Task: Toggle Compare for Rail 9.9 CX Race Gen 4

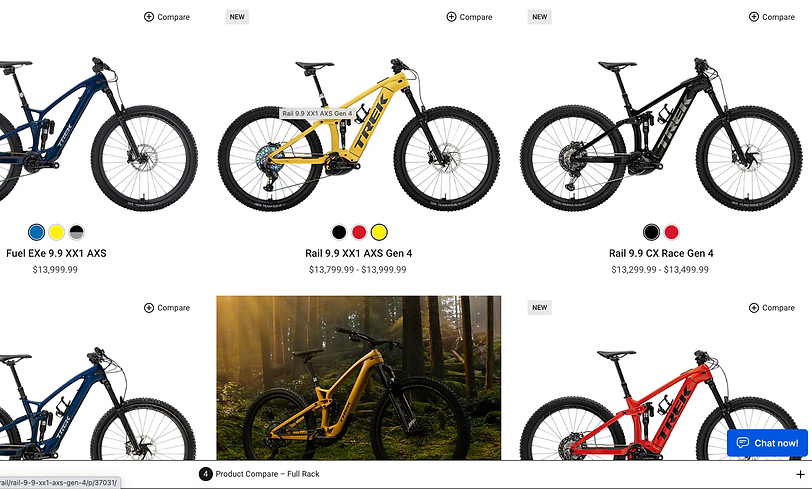Action: [x=772, y=17]
